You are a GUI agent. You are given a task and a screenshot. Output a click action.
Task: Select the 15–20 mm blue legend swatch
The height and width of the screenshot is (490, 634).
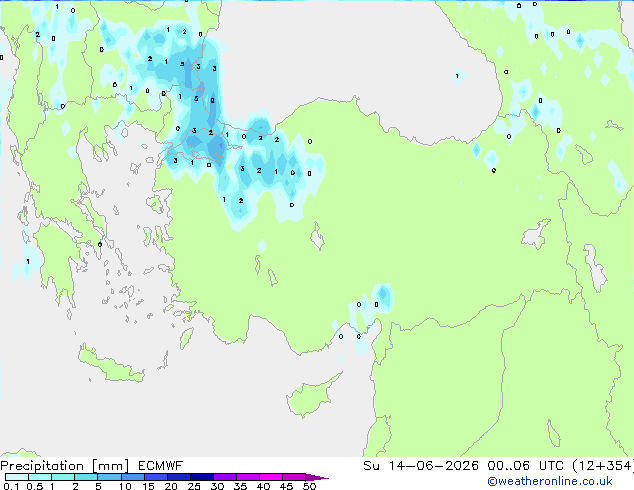(156, 477)
